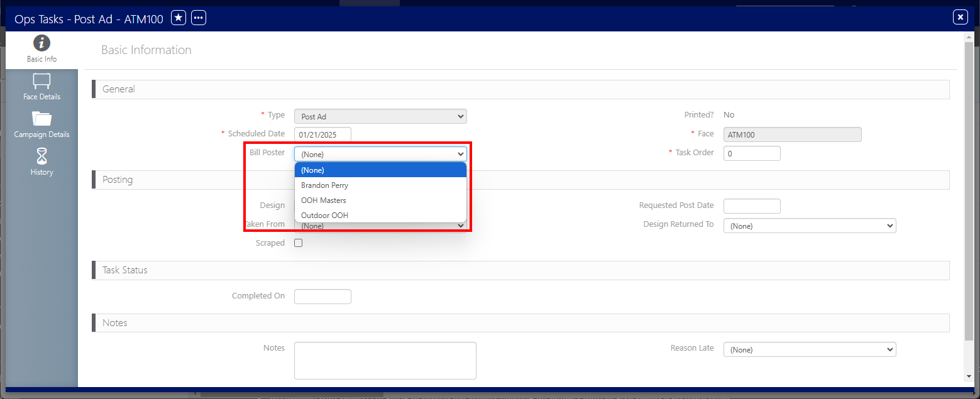Click the Notes section header

[520, 323]
